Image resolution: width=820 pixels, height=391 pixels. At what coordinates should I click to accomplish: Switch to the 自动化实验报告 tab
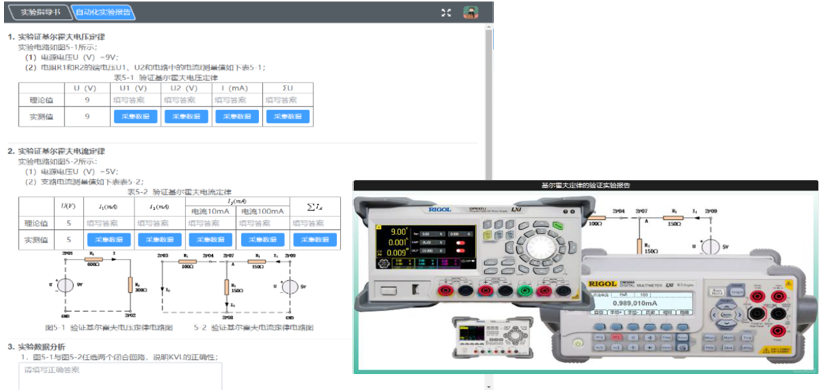tap(103, 12)
